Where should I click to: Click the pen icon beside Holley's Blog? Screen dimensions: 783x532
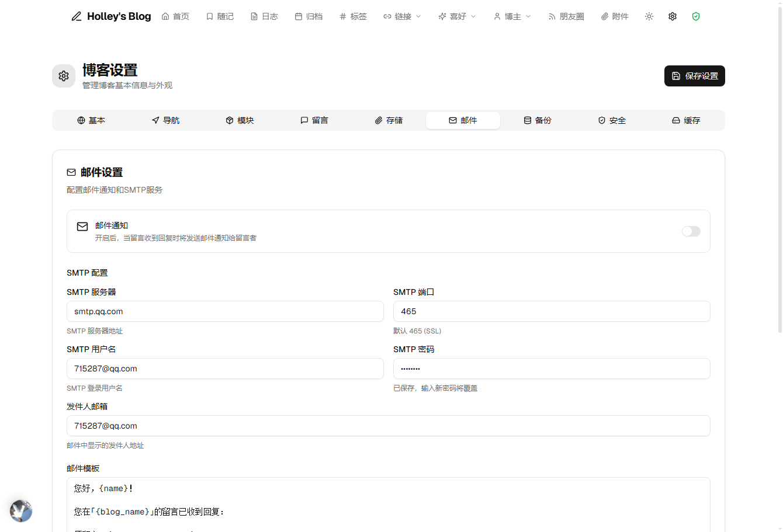pyautogui.click(x=77, y=16)
